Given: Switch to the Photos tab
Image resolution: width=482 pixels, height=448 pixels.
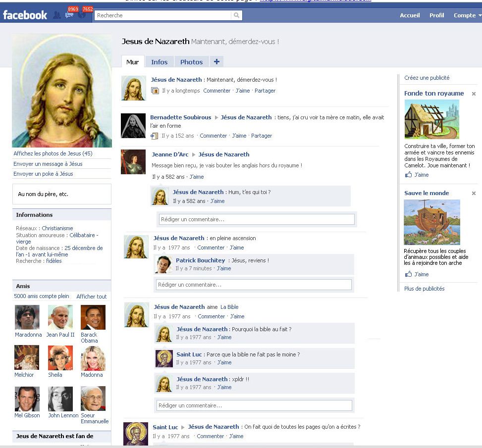Looking at the screenshot, I should point(192,62).
